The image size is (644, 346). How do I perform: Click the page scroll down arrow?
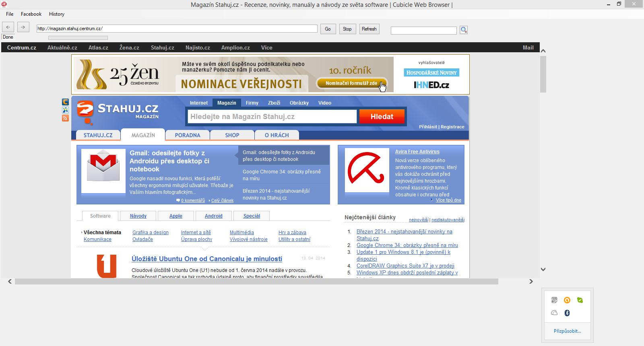point(543,269)
